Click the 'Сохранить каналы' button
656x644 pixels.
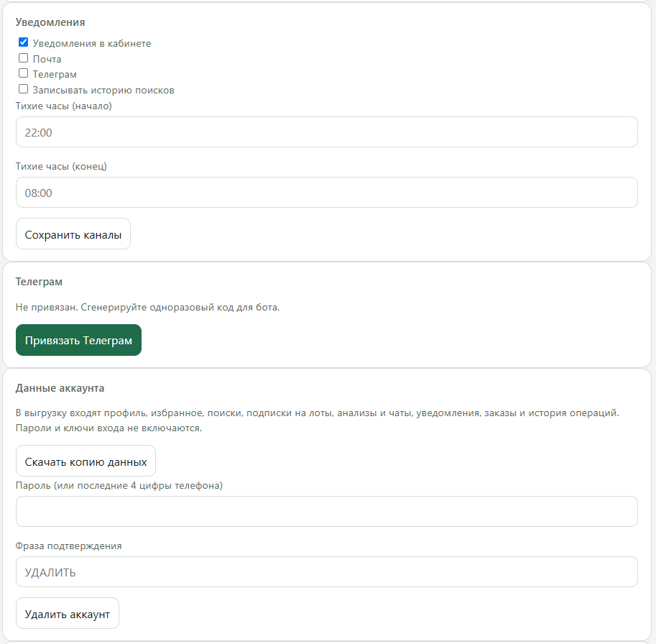pyautogui.click(x=73, y=234)
